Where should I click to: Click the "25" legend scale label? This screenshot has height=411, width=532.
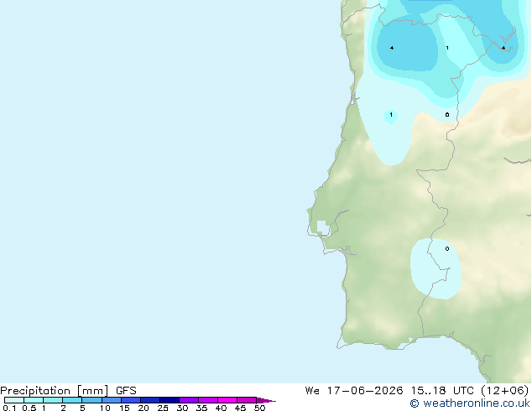[163, 408]
